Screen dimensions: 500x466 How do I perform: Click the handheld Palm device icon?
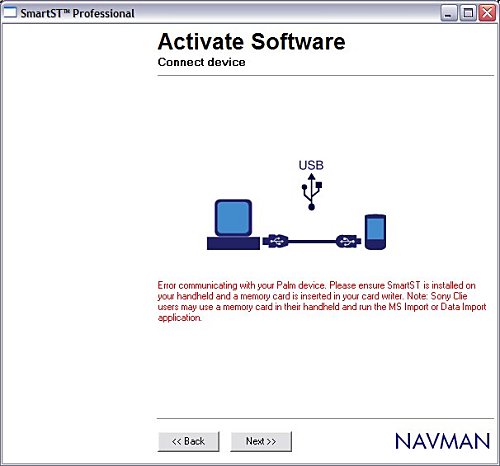375,232
